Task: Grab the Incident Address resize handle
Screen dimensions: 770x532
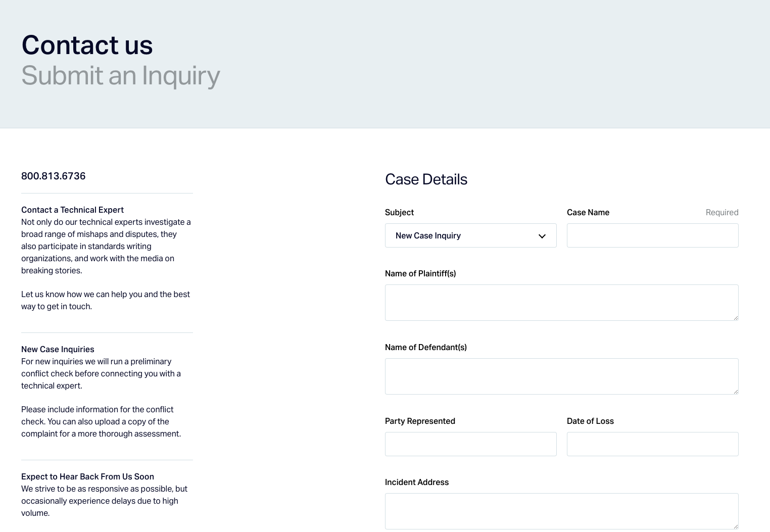Action: 736,526
